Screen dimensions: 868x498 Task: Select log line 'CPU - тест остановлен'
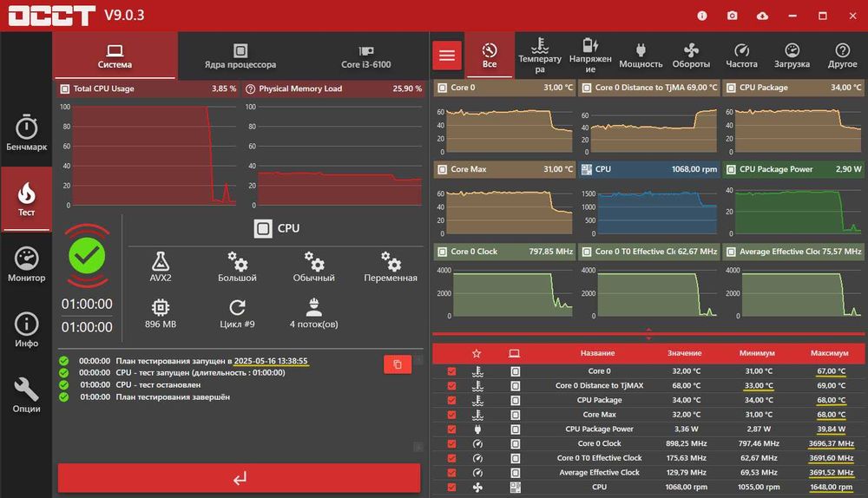point(158,384)
